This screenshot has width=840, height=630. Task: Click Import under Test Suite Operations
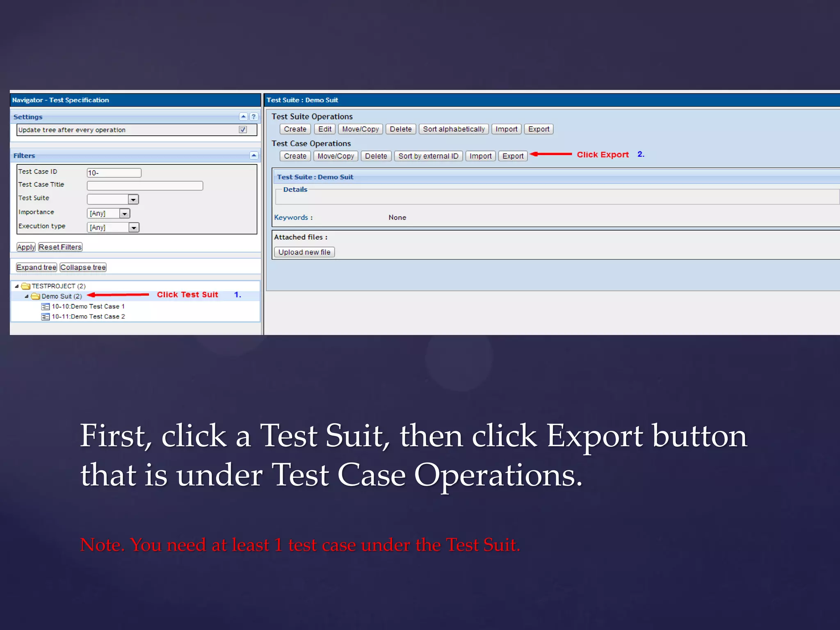click(x=506, y=129)
